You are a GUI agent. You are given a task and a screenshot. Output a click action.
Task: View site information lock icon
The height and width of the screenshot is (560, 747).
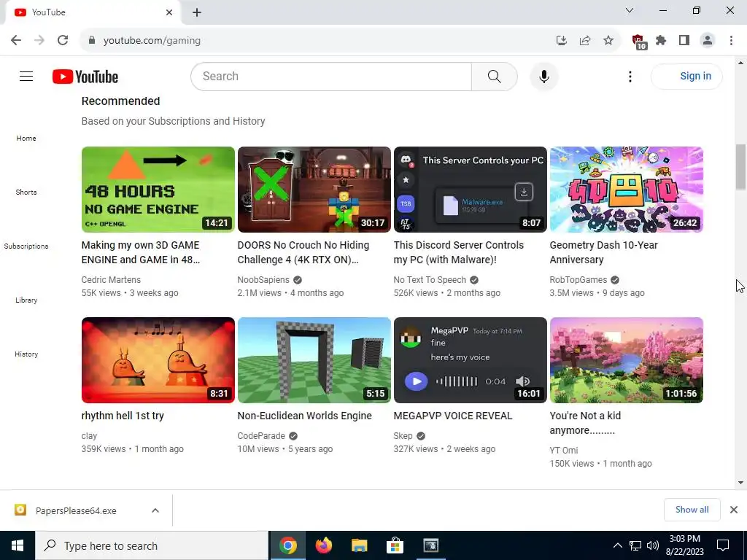coord(92,41)
